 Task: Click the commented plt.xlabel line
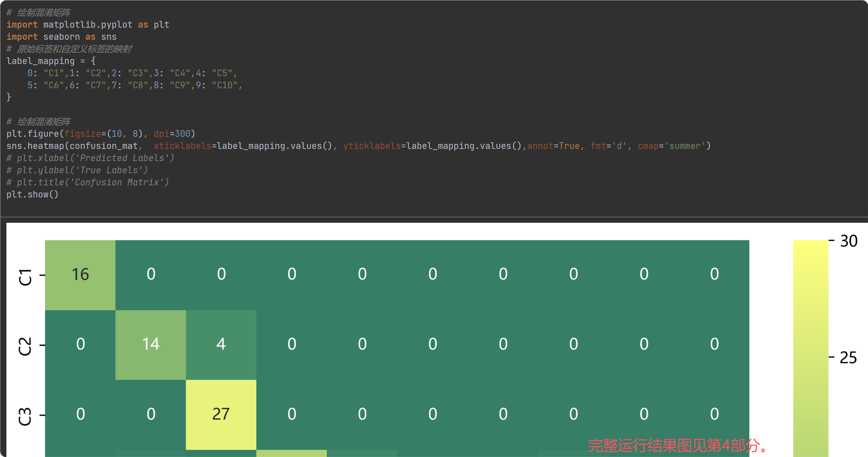click(x=90, y=158)
